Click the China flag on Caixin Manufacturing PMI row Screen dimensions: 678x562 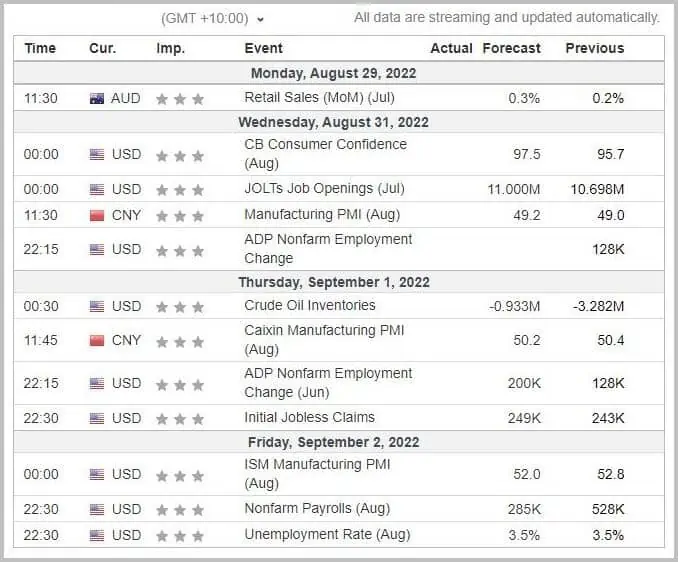click(97, 341)
